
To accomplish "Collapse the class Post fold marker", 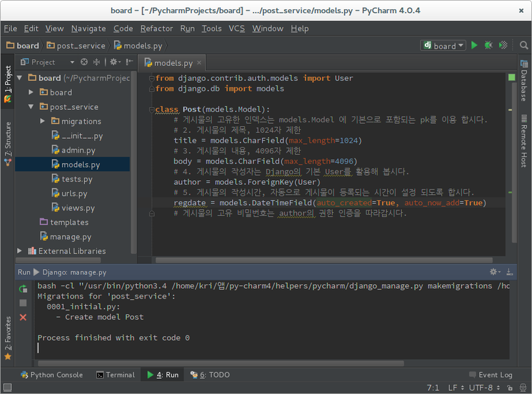I will click(x=152, y=109).
